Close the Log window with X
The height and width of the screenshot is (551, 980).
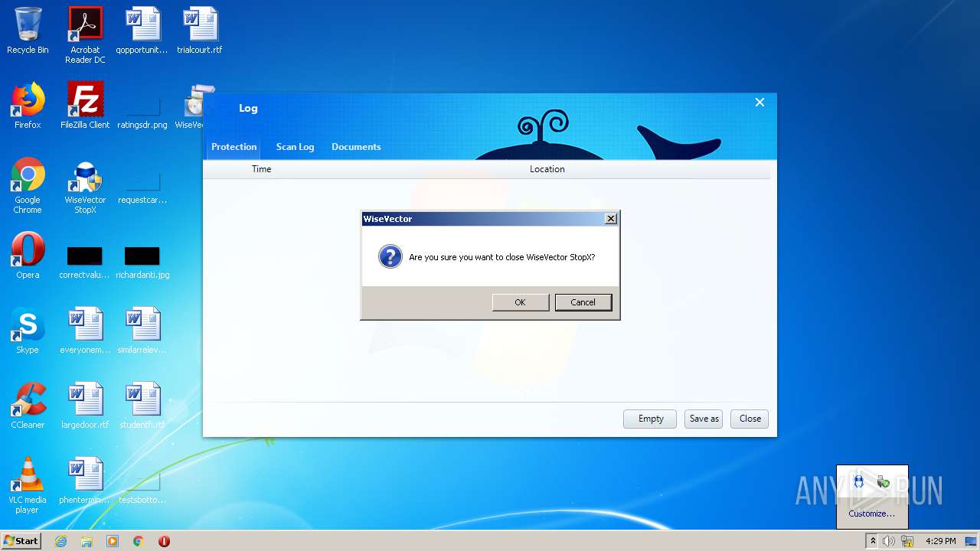(x=759, y=103)
